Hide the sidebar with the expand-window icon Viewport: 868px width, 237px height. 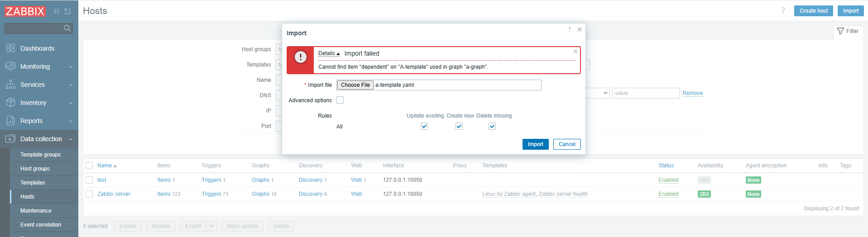[x=67, y=11]
